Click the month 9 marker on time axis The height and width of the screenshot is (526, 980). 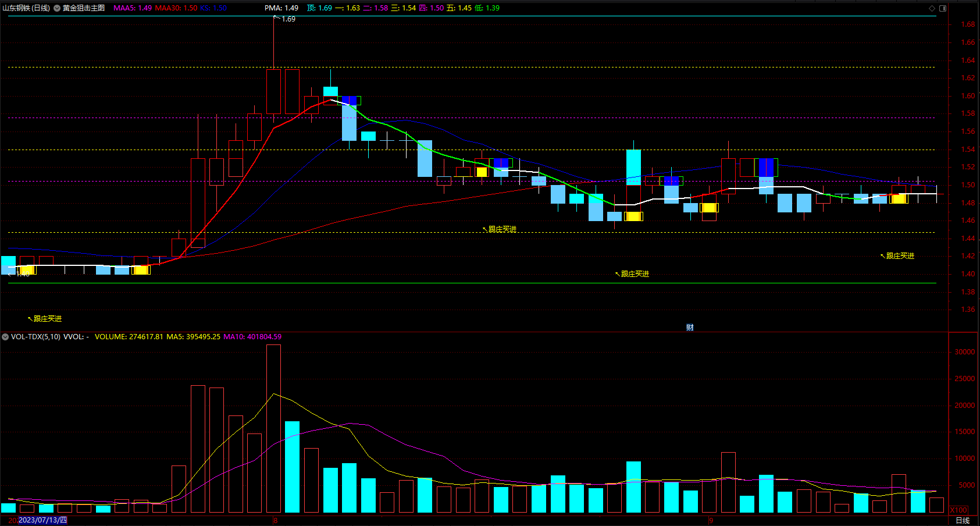(x=711, y=520)
